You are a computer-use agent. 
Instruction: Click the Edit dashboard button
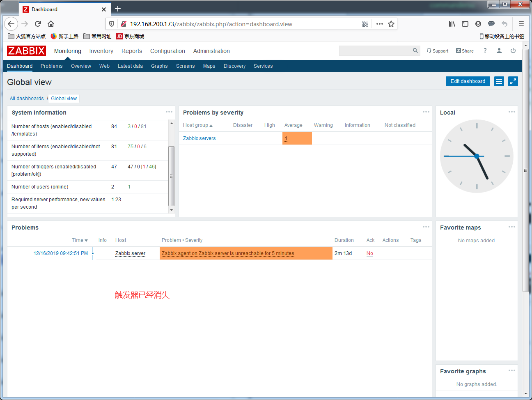(x=468, y=81)
